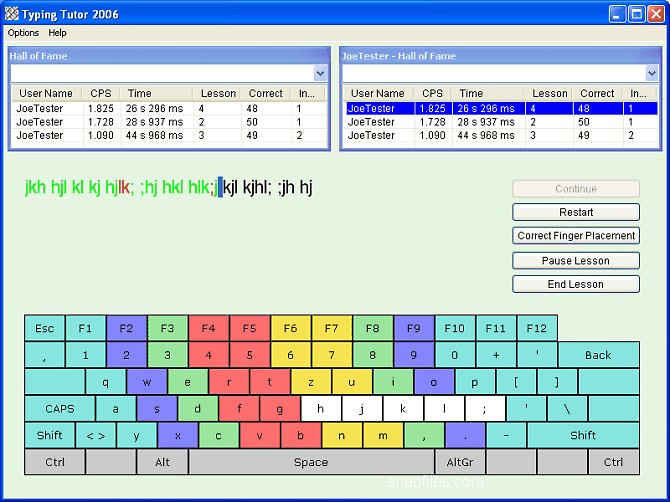Click the Esc key on virtual keyboard
This screenshot has width=670, height=502.
tap(44, 328)
